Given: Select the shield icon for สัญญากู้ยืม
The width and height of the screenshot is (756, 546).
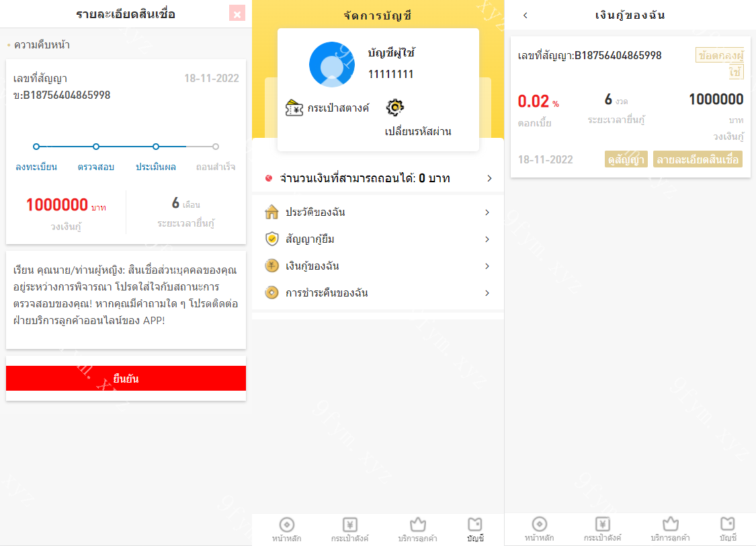Looking at the screenshot, I should (x=272, y=239).
